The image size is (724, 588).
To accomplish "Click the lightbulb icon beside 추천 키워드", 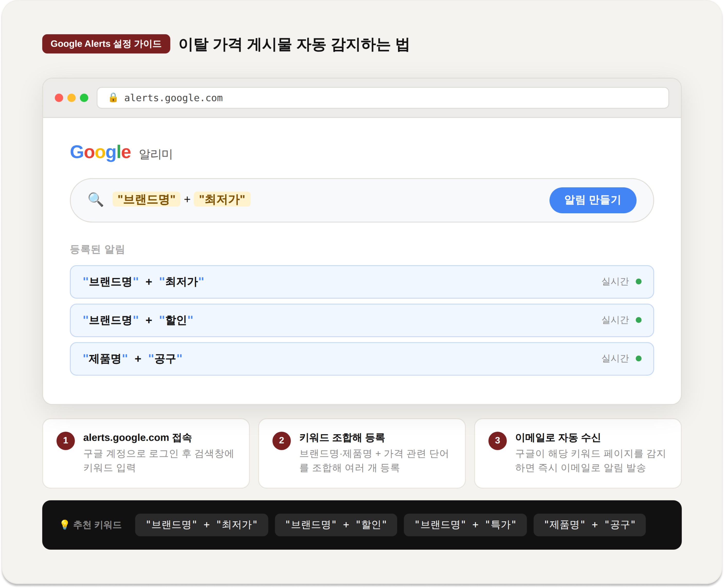I will (64, 525).
